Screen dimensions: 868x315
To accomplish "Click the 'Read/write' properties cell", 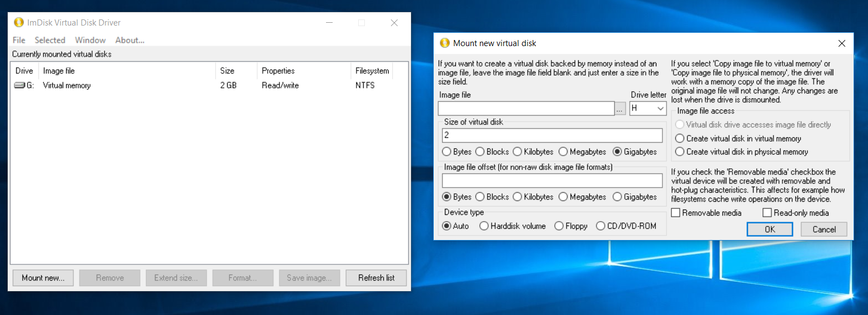I will tap(280, 86).
